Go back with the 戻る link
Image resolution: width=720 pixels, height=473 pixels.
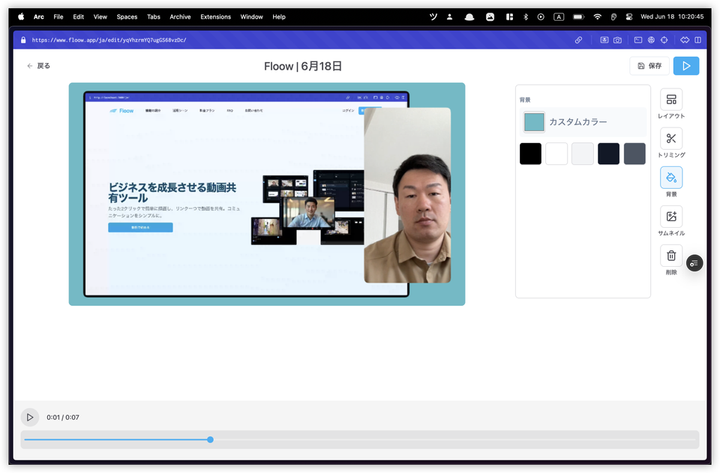(38, 66)
